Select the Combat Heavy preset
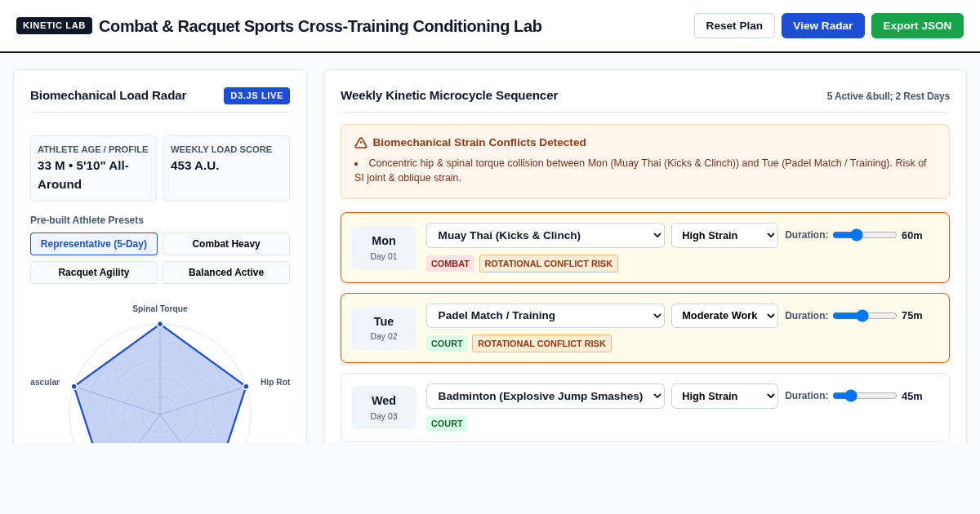Image resolution: width=980 pixels, height=514 pixels. click(x=226, y=244)
